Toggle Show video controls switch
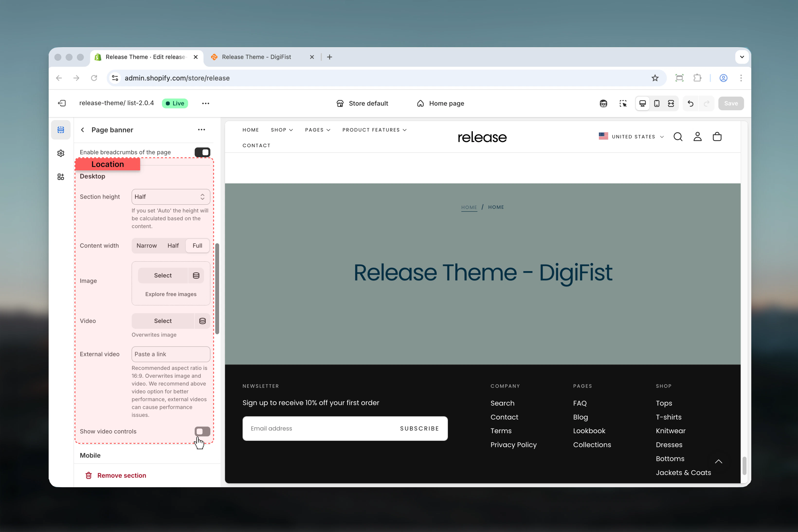This screenshot has width=798, height=532. [202, 431]
